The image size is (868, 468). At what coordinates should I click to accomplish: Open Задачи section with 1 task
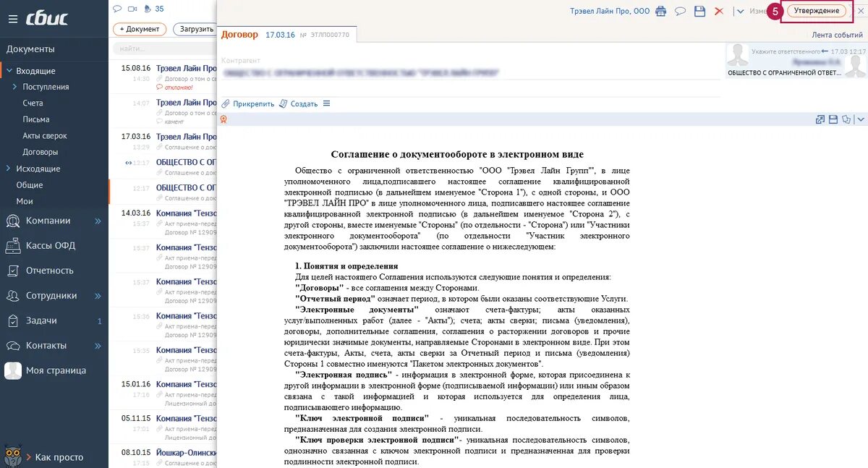pyautogui.click(x=41, y=320)
